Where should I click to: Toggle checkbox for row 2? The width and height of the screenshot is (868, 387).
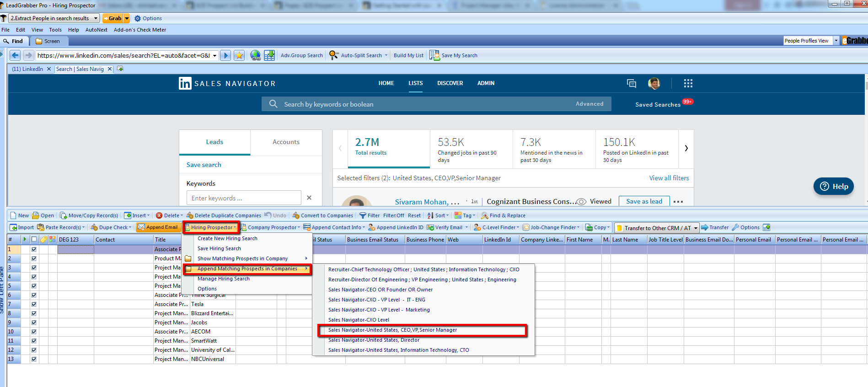tap(34, 258)
